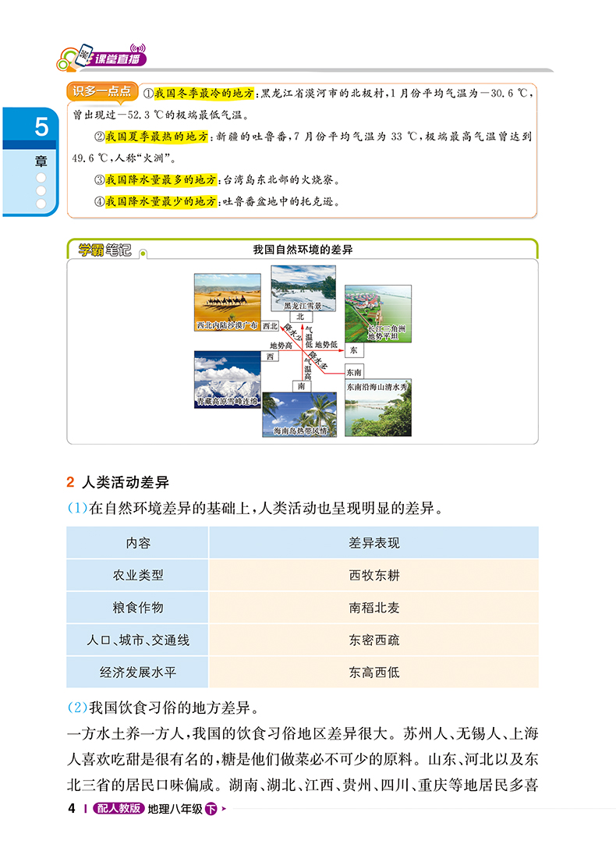This screenshot has height=862, width=616.
Task: Click highlighted text 我国夏季最热的地方
Action: [158, 137]
